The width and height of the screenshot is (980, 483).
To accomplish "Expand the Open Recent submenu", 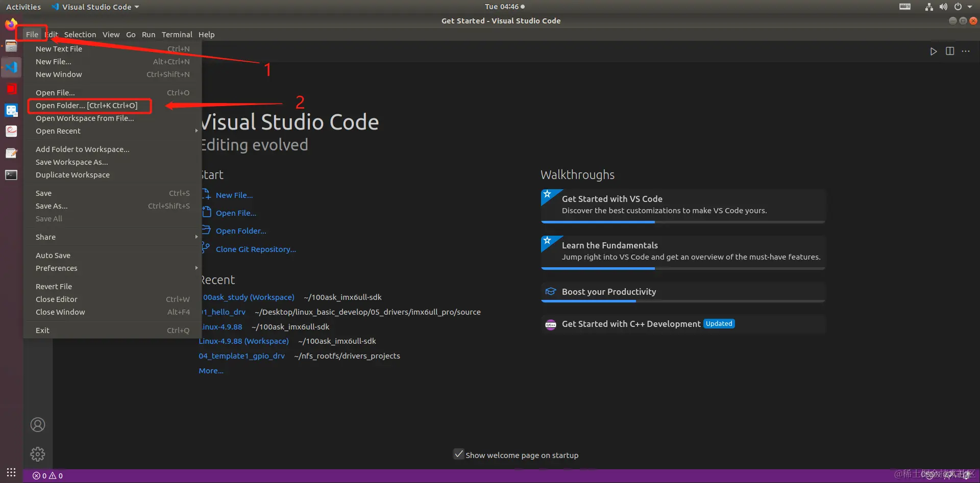I will click(x=113, y=131).
